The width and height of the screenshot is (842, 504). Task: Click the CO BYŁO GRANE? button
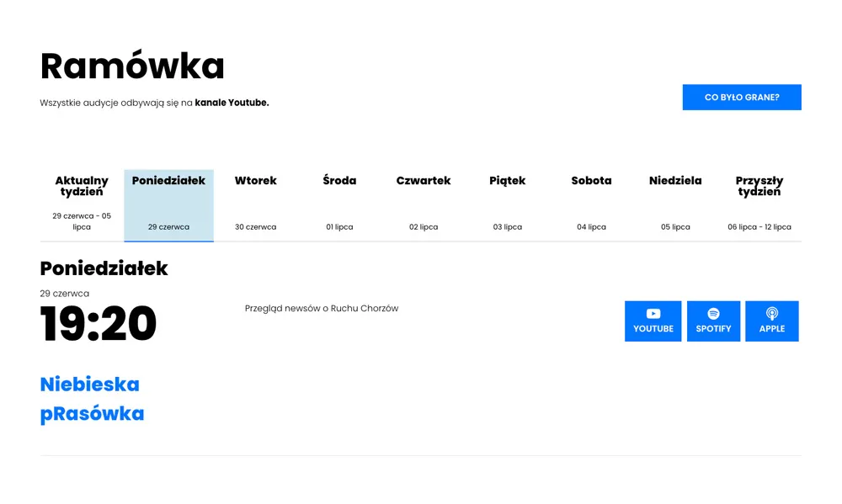pos(742,97)
